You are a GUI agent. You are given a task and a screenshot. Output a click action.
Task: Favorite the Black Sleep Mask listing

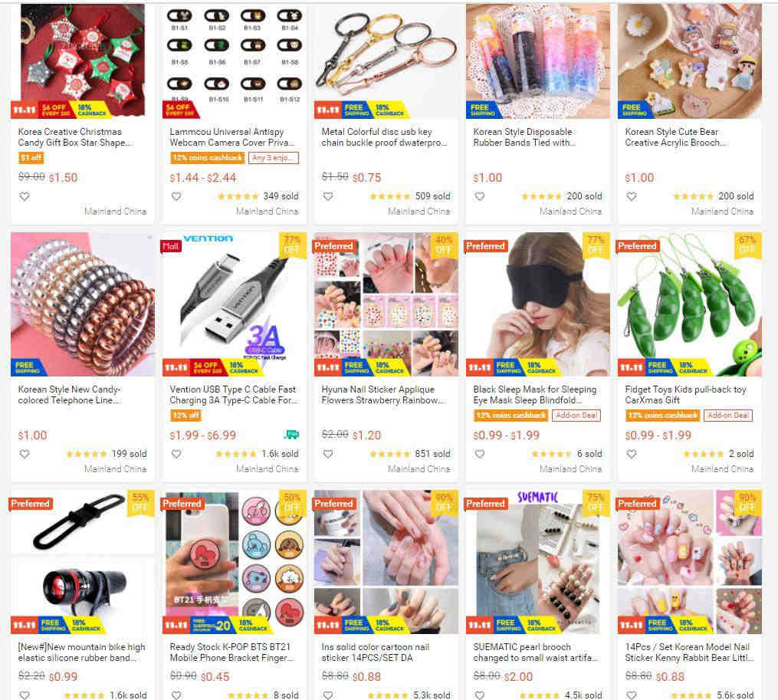pos(480,454)
